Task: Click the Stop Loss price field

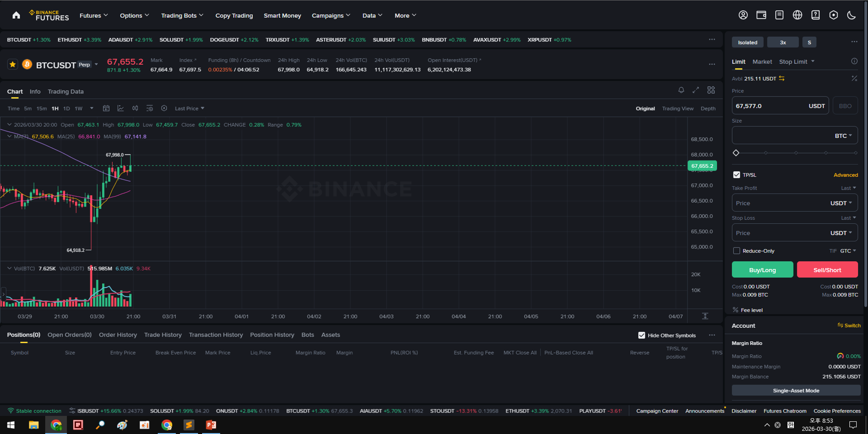Action: [x=794, y=233]
